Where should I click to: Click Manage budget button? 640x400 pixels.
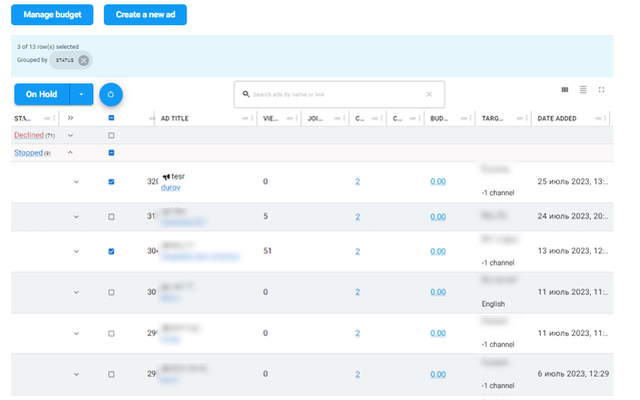(x=52, y=15)
